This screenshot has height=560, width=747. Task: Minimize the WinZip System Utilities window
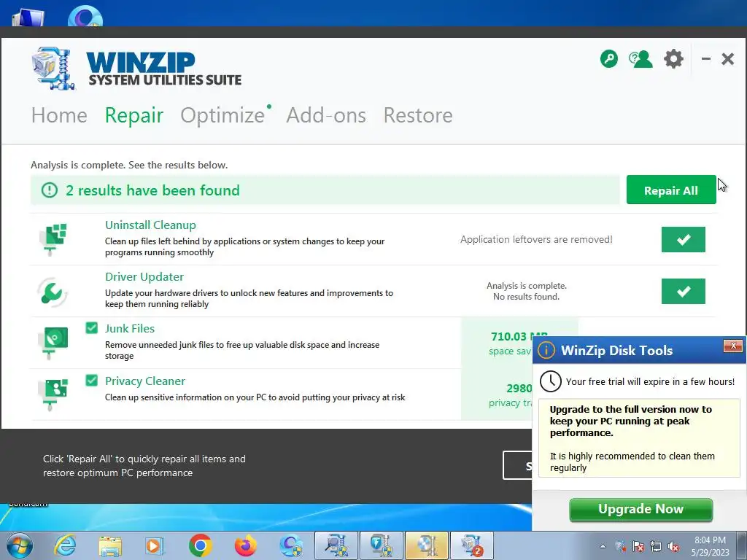coord(706,59)
